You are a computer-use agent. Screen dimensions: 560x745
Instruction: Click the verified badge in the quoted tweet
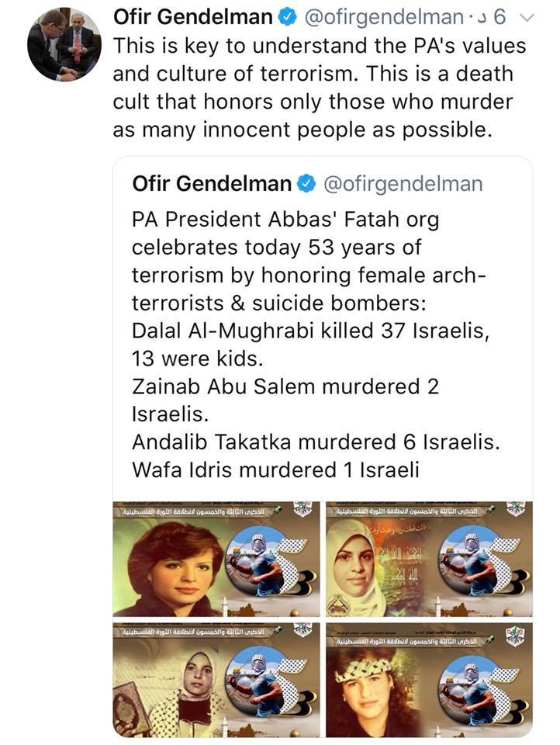tap(306, 183)
